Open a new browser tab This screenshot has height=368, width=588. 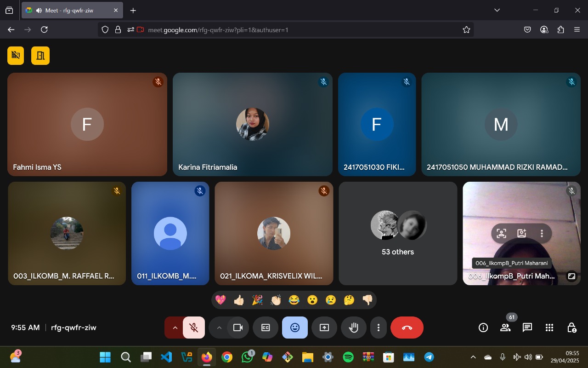133,10
